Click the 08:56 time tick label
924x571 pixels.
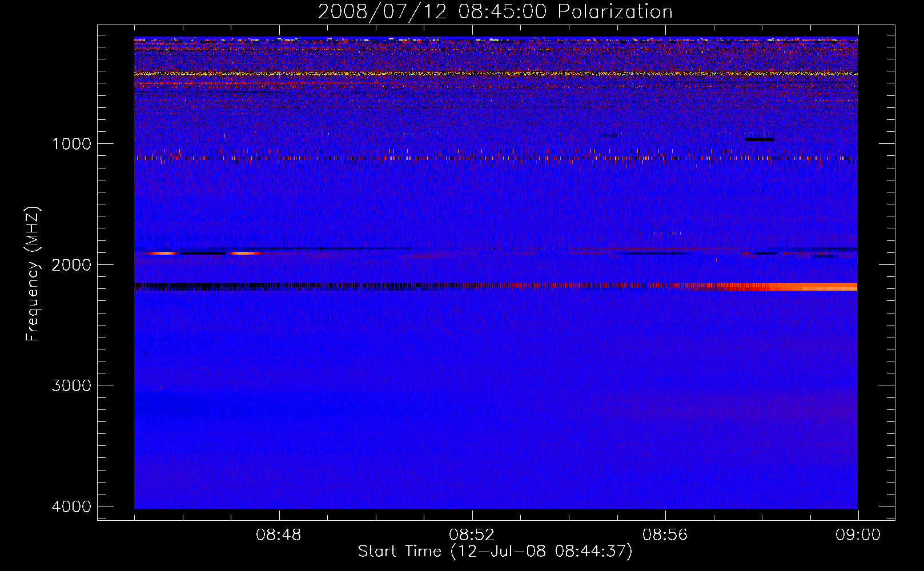665,535
